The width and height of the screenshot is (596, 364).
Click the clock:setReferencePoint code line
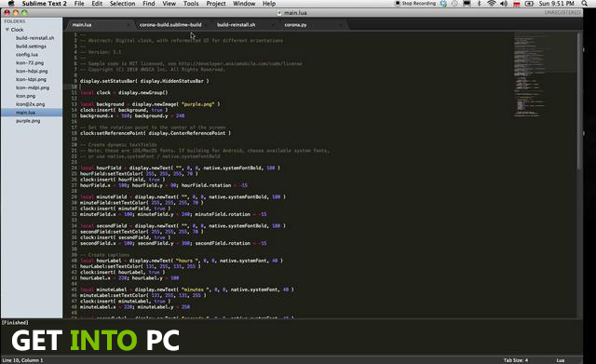coord(156,133)
